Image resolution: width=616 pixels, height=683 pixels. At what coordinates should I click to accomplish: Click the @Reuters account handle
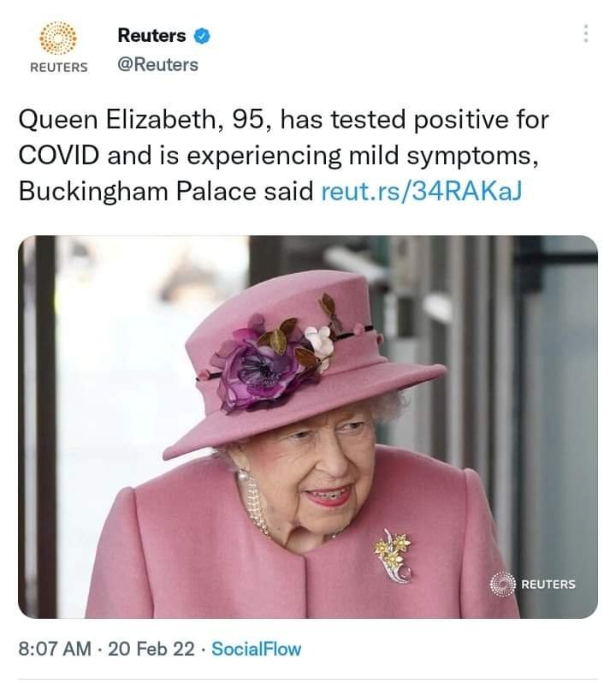(157, 65)
